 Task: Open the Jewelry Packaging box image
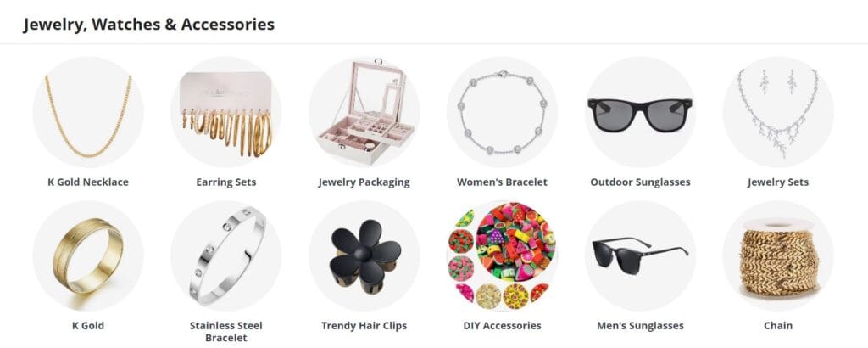click(x=364, y=111)
